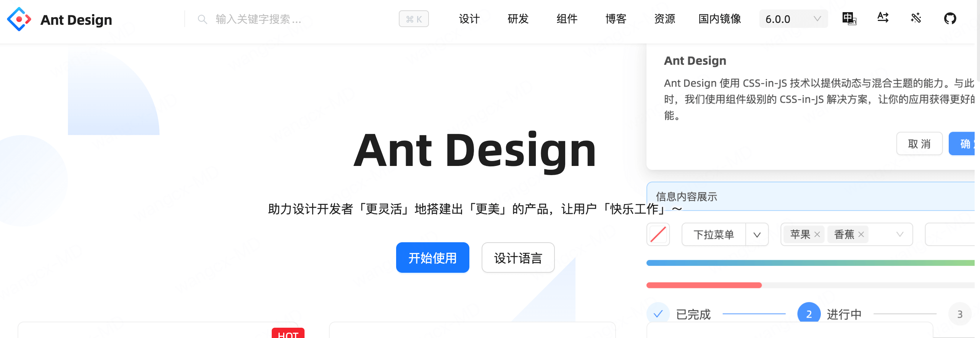This screenshot has width=980, height=338.
Task: Click the completed step checkmark icon
Action: click(658, 314)
